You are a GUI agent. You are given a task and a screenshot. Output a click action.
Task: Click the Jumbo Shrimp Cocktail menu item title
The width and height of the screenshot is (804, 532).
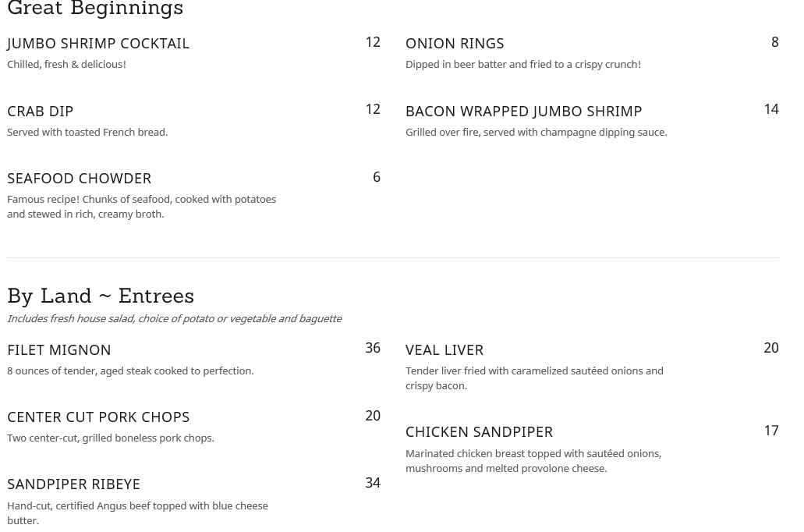[98, 44]
